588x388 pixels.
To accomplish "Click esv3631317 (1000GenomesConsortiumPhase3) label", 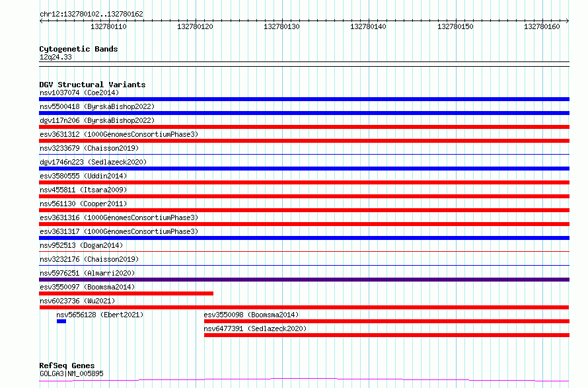I will [119, 231].
